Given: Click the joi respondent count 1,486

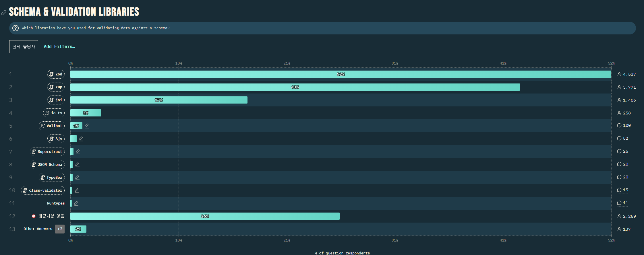Looking at the screenshot, I should tap(627, 100).
